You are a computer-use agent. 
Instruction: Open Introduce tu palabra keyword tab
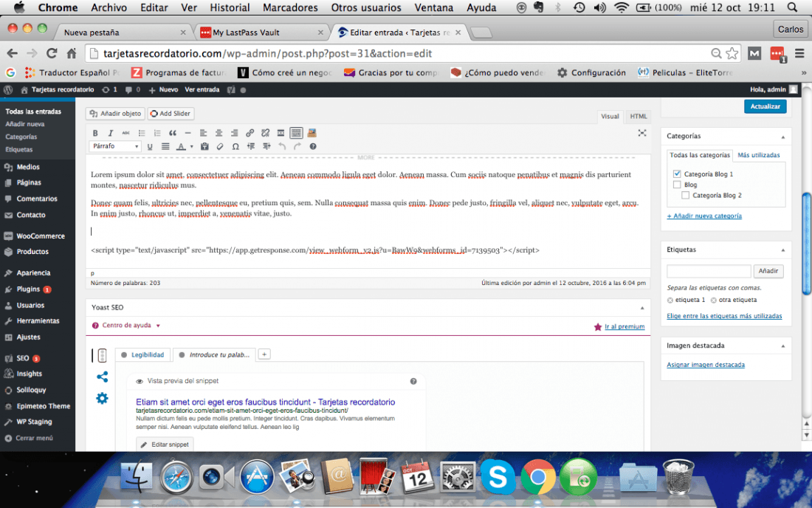214,354
